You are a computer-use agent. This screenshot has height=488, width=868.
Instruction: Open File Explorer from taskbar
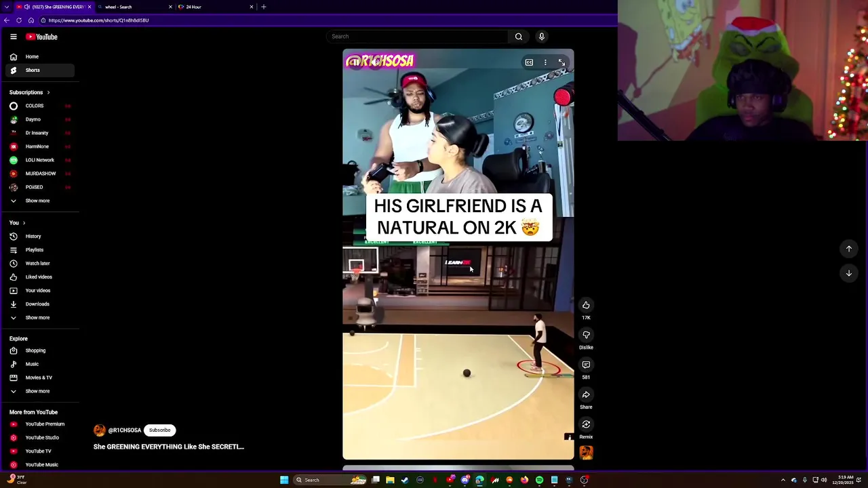pyautogui.click(x=390, y=480)
